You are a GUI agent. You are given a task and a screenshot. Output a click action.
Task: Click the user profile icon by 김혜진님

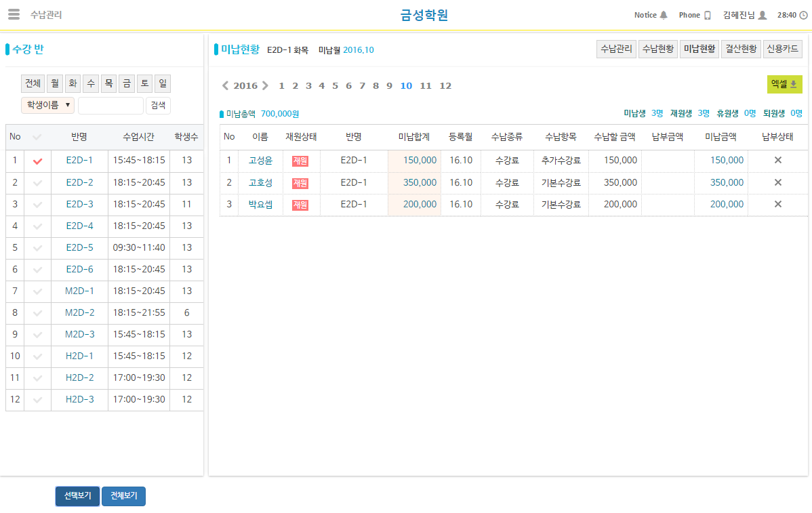[763, 15]
